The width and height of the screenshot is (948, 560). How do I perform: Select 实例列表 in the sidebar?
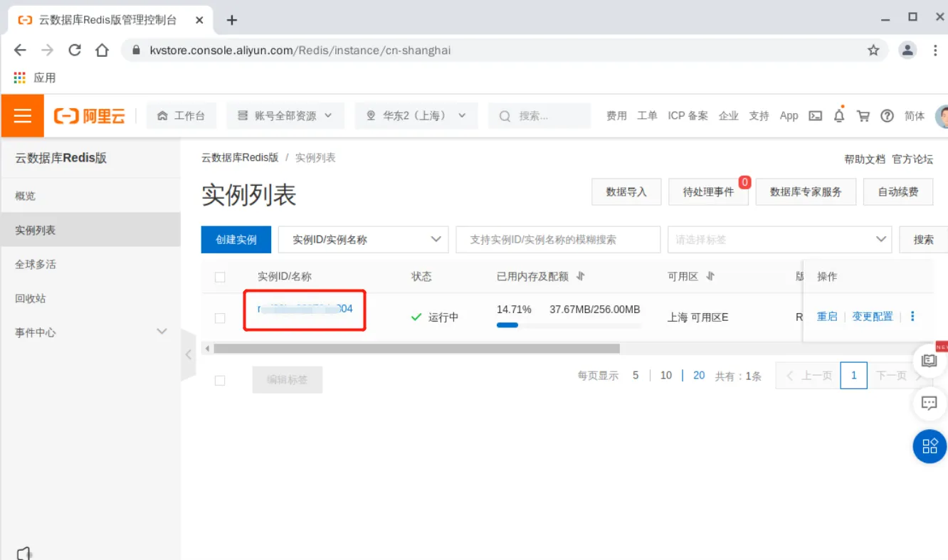pos(90,230)
